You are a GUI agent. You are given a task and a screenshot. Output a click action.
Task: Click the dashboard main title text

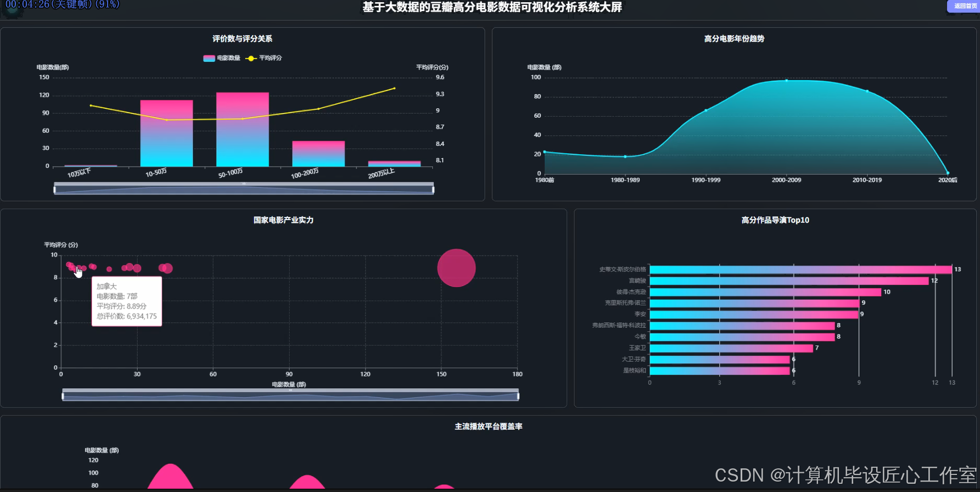[x=492, y=7]
